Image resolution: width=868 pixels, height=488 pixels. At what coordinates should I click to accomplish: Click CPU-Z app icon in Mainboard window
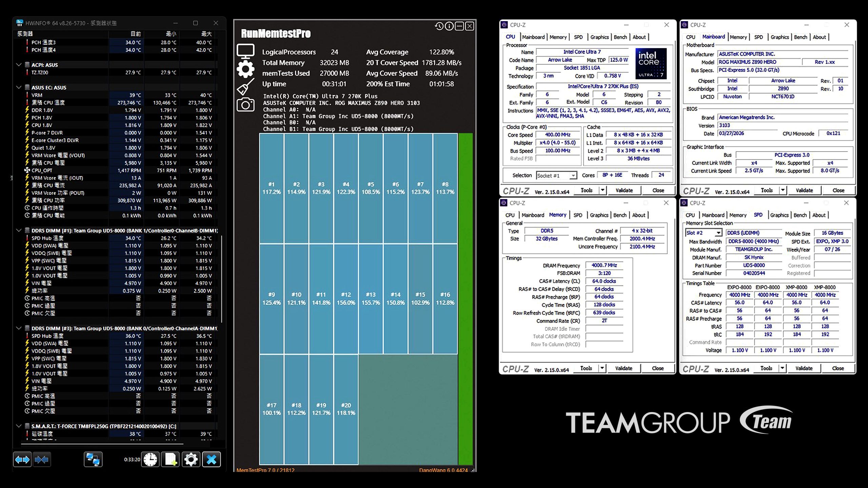pos(685,25)
